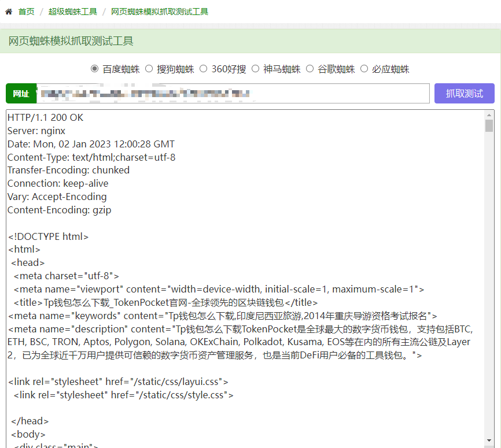
Task: Click the 'Connection: keep-alive' line
Action: [x=58, y=184]
